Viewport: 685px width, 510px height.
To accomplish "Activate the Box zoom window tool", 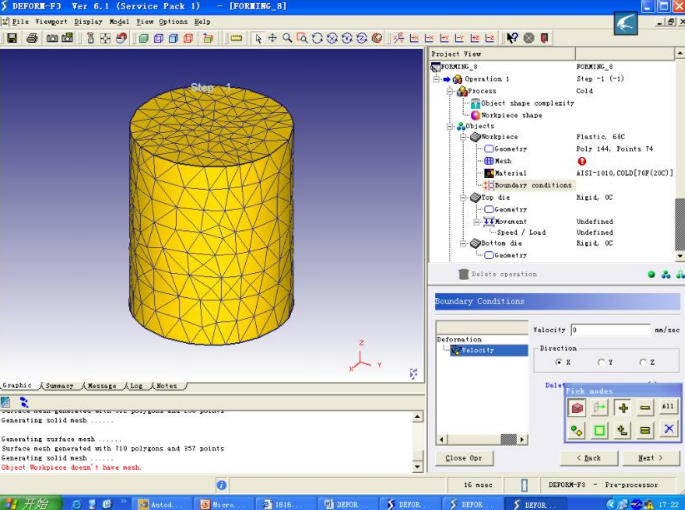I will 302,38.
